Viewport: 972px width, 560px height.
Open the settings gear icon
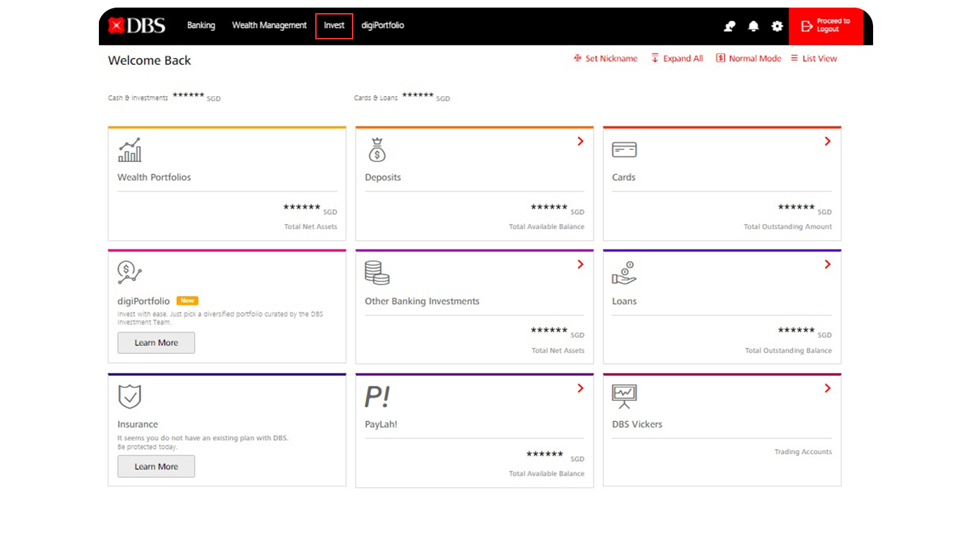tap(777, 26)
